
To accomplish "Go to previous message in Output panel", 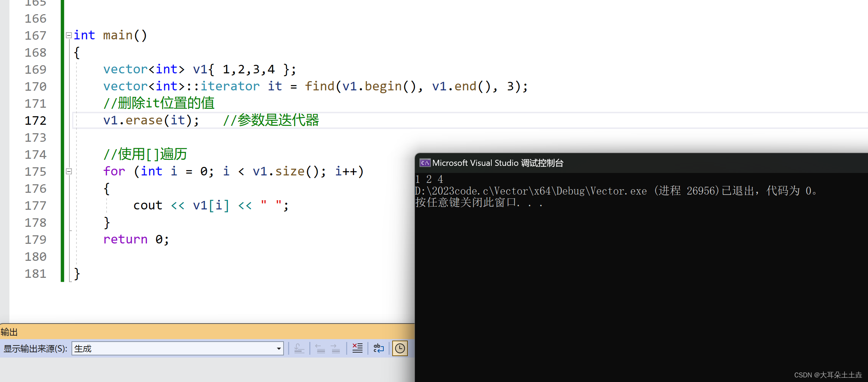I will (320, 348).
